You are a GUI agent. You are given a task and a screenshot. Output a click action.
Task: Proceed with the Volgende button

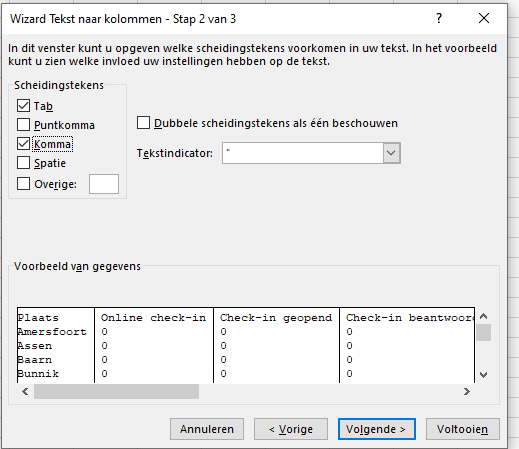(x=377, y=429)
